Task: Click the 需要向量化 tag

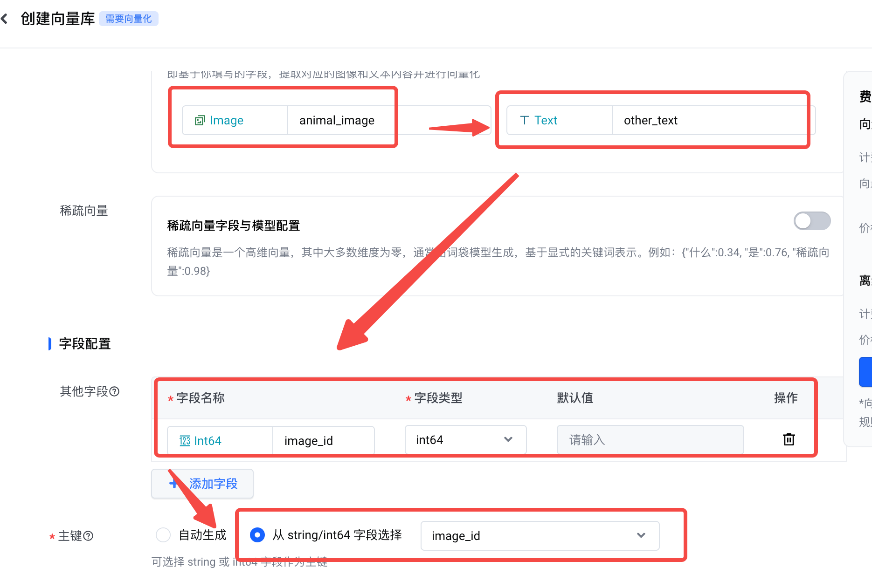Action: tap(129, 19)
